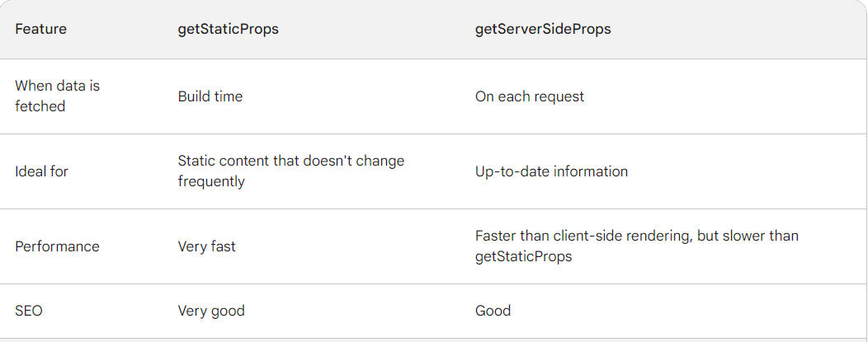868x342 pixels.
Task: Click 'getStaticProps' text inside Performance row
Action: point(523,257)
